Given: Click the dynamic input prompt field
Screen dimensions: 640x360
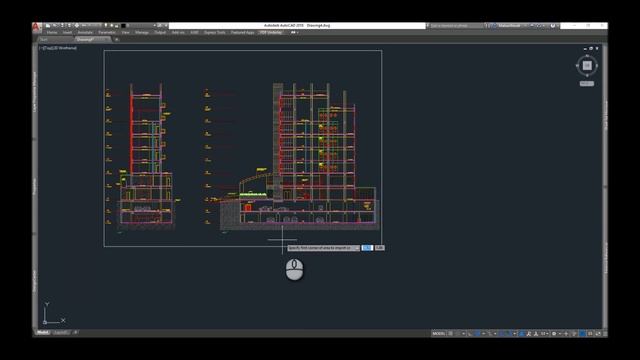Looking at the screenshot, I should click(323, 248).
